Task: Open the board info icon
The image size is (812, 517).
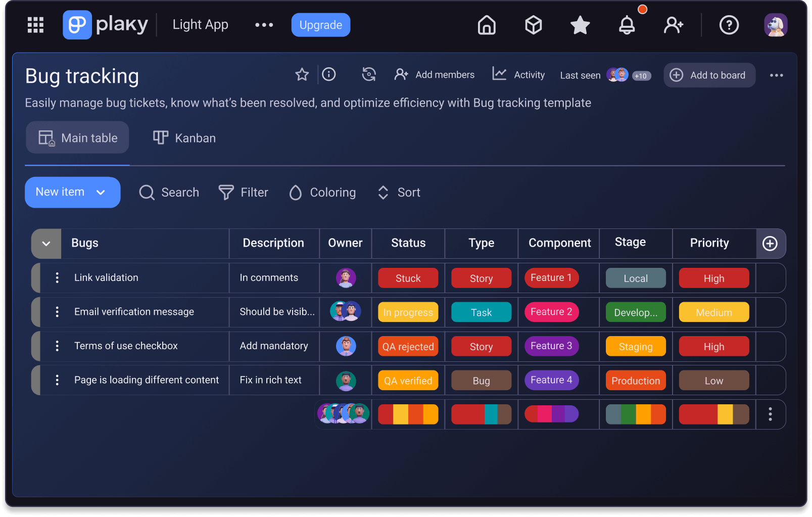Action: [328, 74]
